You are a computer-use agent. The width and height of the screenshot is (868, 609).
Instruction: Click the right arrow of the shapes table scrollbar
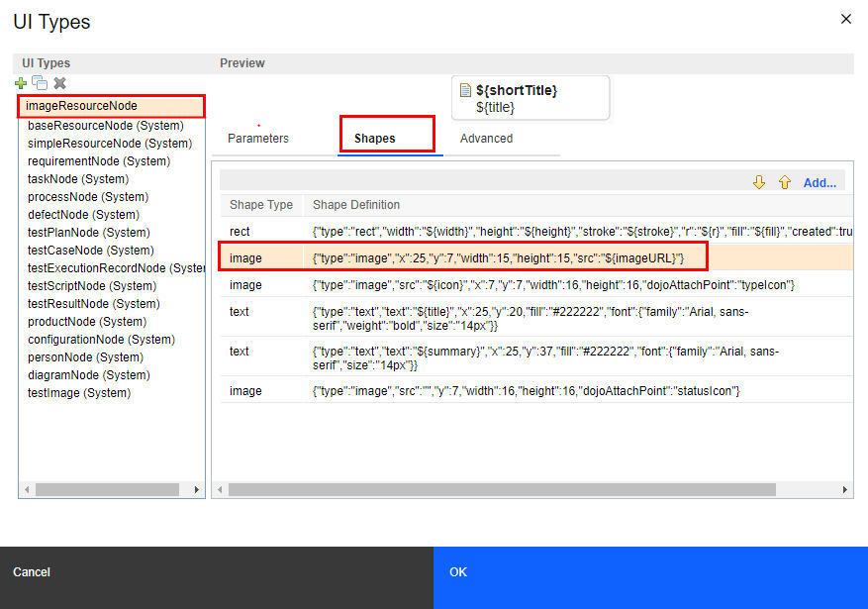pos(845,490)
